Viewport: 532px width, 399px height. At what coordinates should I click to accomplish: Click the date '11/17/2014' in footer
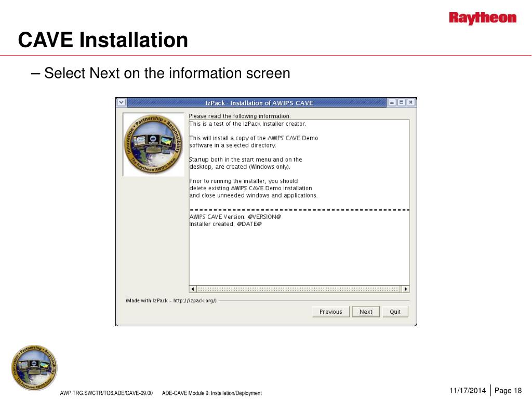click(x=468, y=391)
